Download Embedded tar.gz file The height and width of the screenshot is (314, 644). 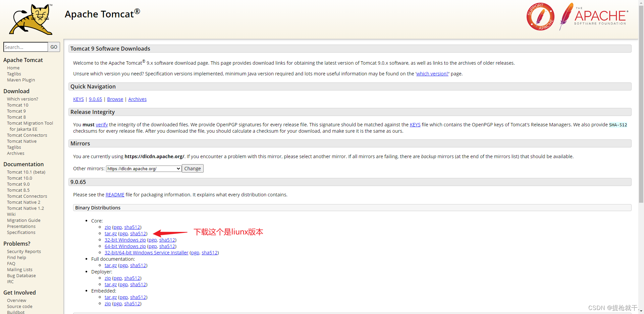[x=111, y=297]
